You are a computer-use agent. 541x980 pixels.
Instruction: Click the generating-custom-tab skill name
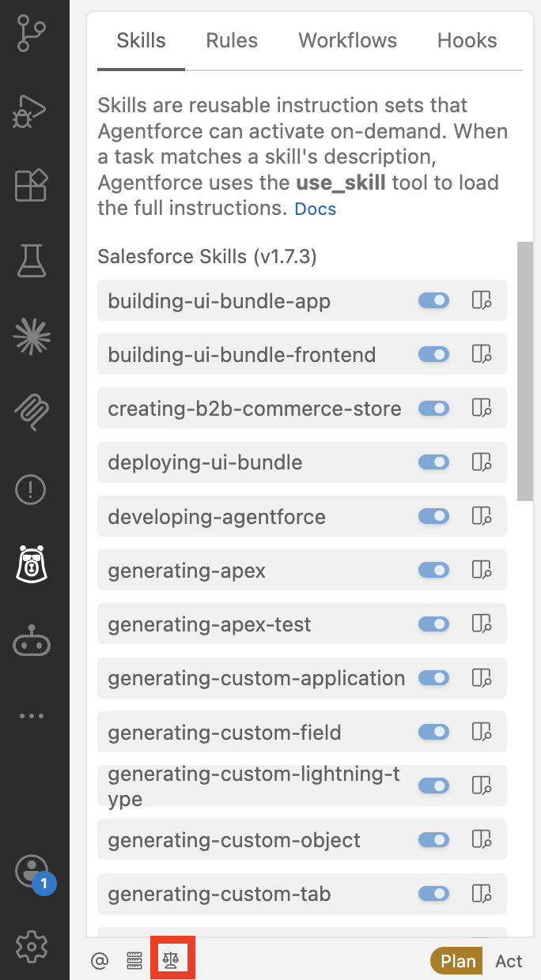(x=219, y=894)
